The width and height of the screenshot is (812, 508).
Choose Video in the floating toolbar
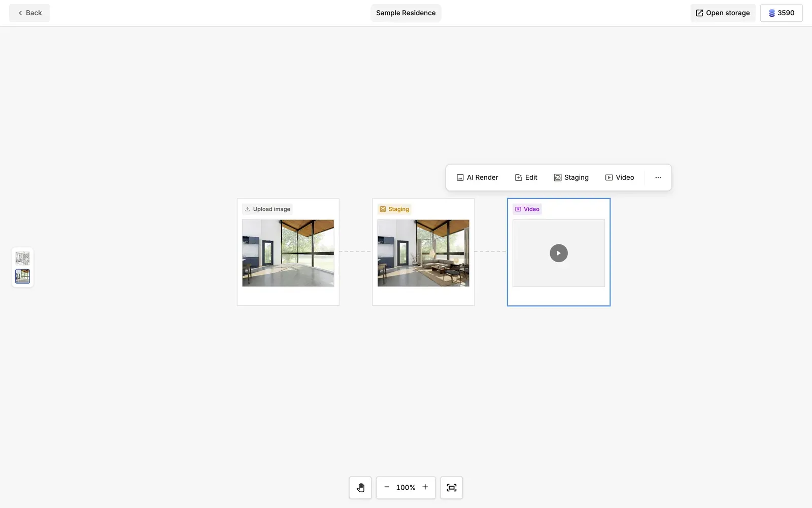[x=619, y=177]
